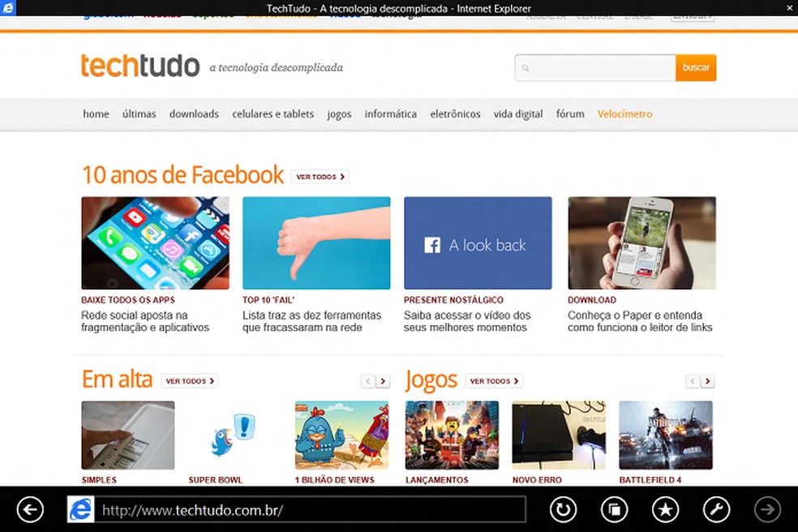Viewport: 798px width, 532px height.
Task: Open 'Saiba acessar o vídeo' headline
Action: 467,321
